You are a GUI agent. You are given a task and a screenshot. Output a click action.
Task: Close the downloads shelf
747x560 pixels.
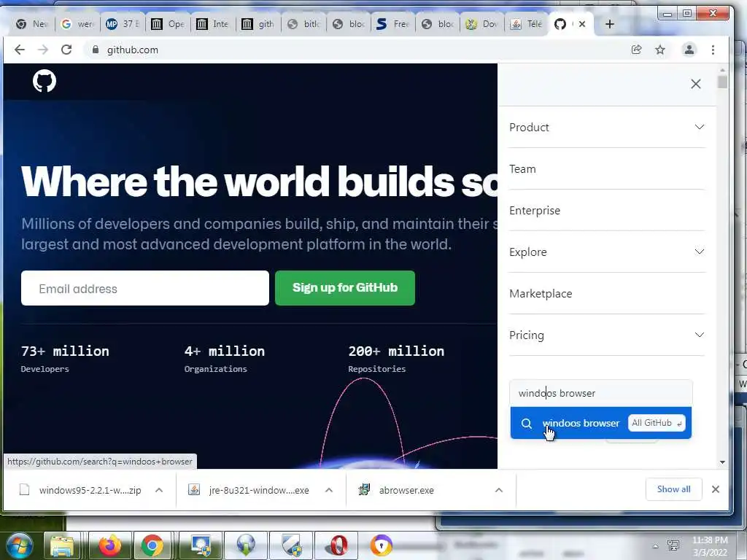[x=715, y=489]
